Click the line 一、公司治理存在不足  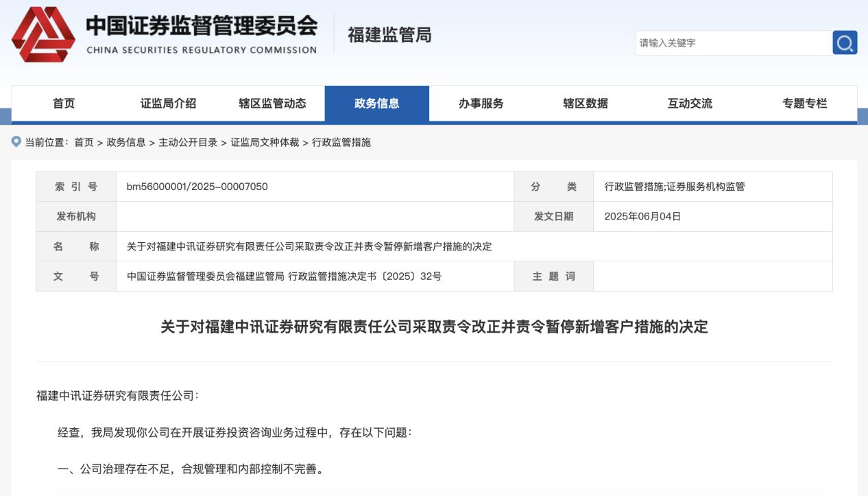191,470
